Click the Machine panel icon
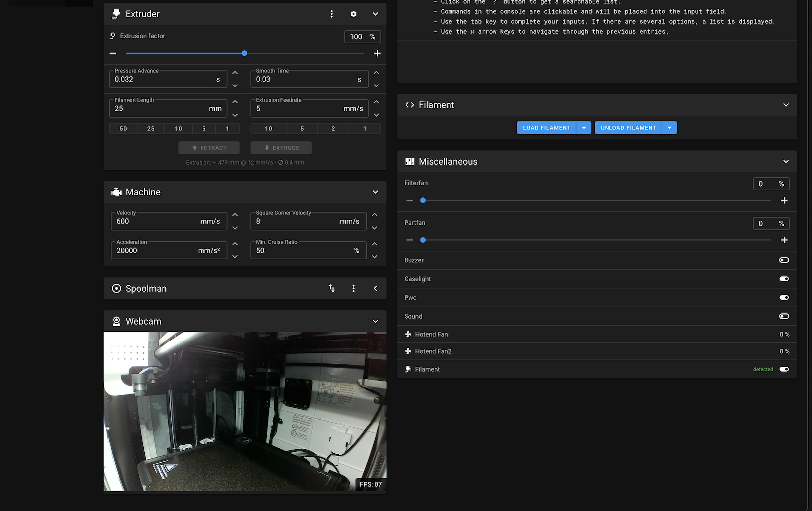812x511 pixels. (116, 192)
